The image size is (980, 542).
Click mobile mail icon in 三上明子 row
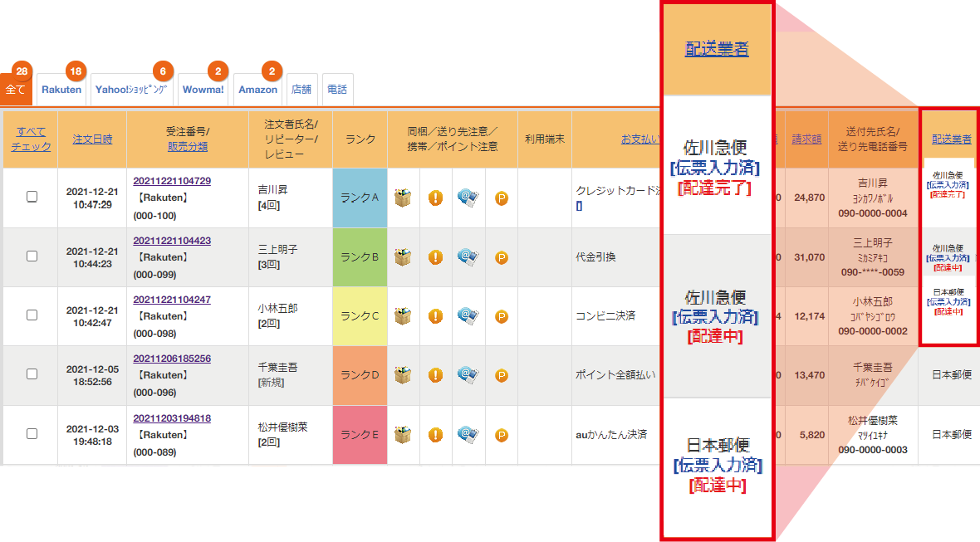(468, 256)
